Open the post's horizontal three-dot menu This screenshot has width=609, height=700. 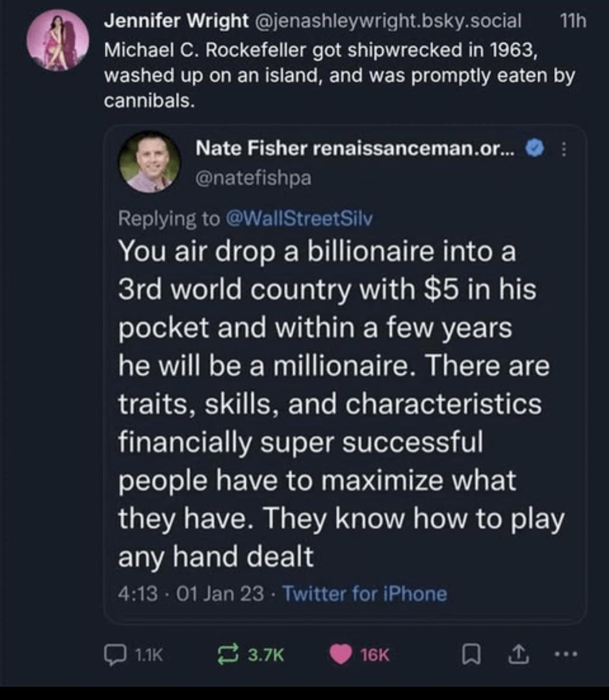[565, 655]
